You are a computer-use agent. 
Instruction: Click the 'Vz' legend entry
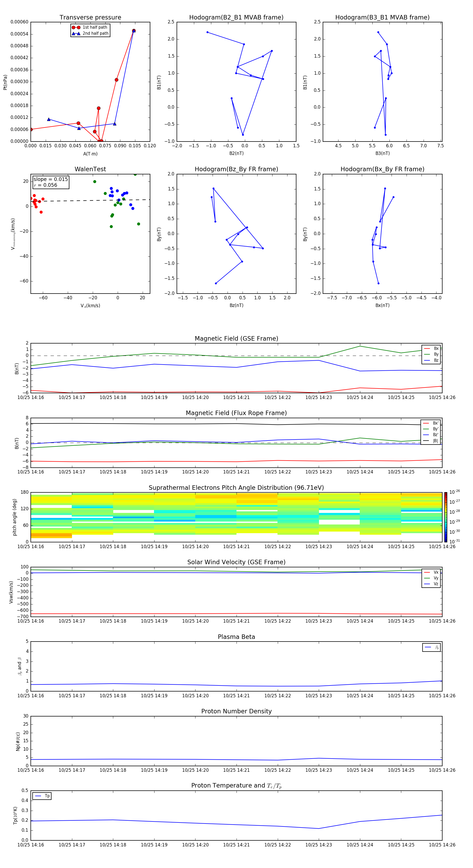point(431,584)
